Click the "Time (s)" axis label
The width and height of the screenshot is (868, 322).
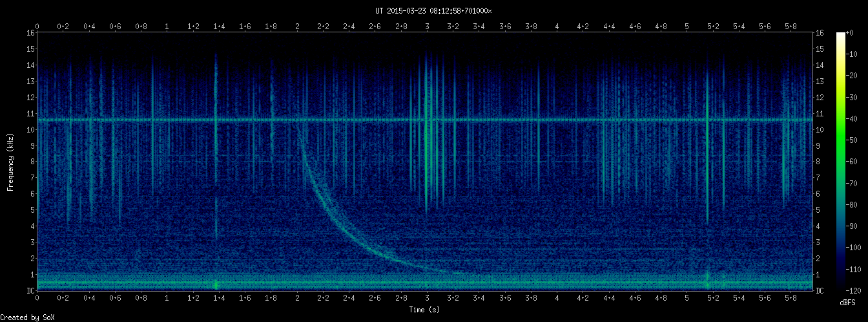click(x=426, y=310)
